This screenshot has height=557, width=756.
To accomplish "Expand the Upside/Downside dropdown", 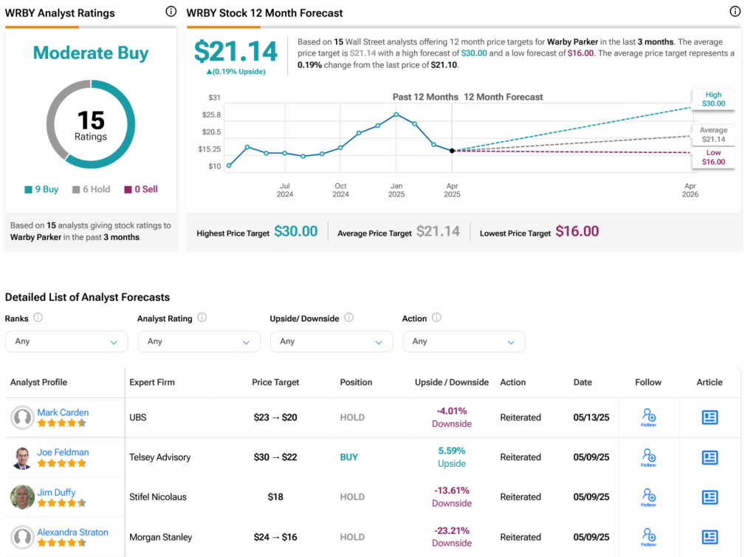I will tap(331, 341).
